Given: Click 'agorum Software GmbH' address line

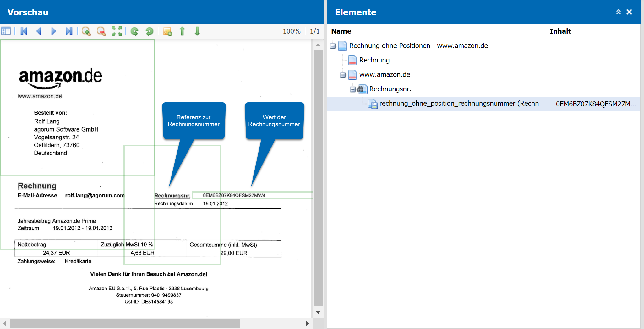Looking at the screenshot, I should click(x=66, y=129).
